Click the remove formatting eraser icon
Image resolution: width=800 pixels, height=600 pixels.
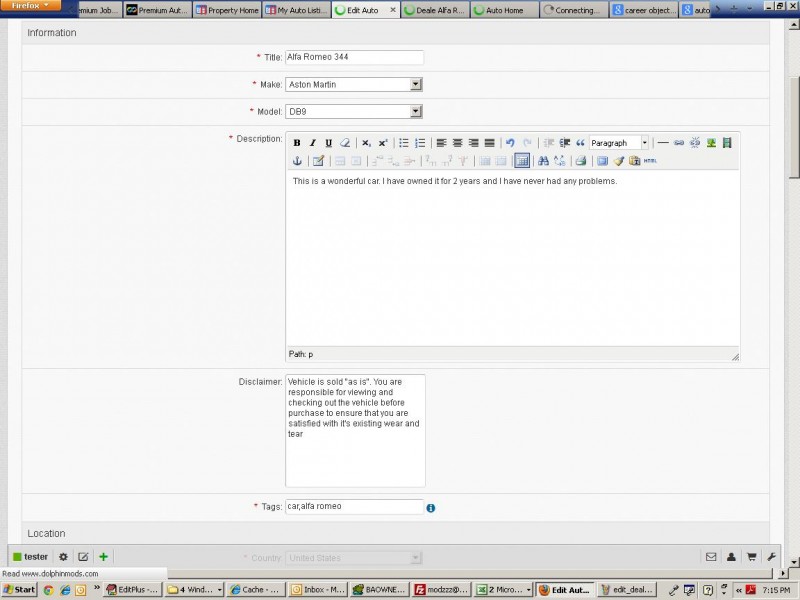pyautogui.click(x=345, y=143)
